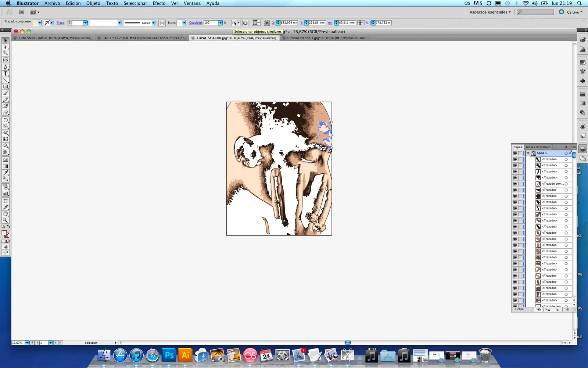Screen dimensions: 588x368
Task: Open CS Live services button
Action: click(571, 12)
